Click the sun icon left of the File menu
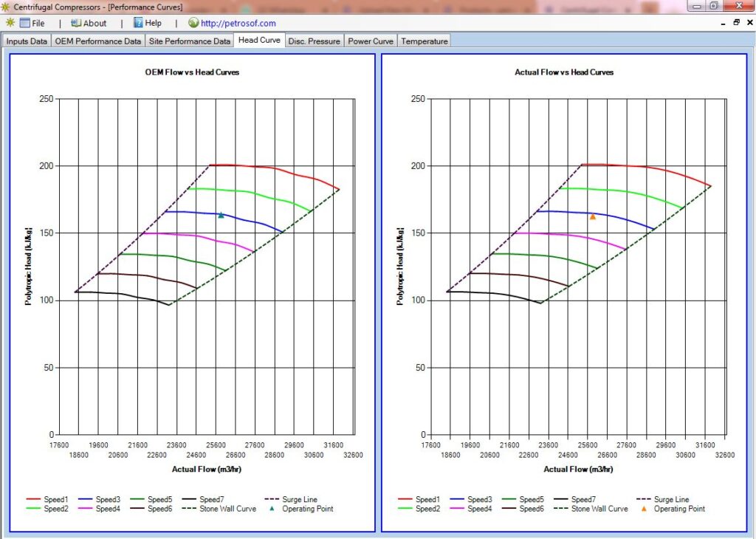 pyautogui.click(x=10, y=23)
